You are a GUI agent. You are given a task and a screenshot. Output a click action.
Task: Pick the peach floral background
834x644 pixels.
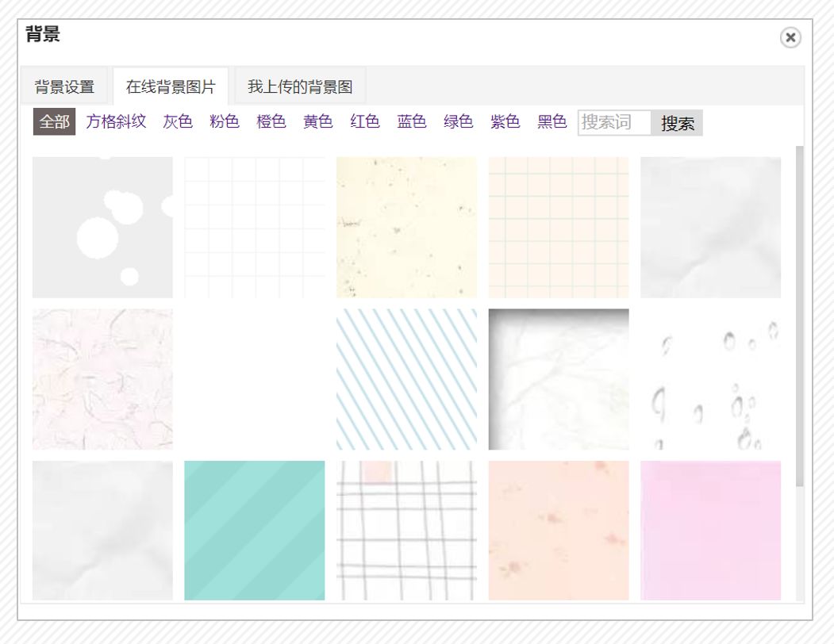pos(559,531)
